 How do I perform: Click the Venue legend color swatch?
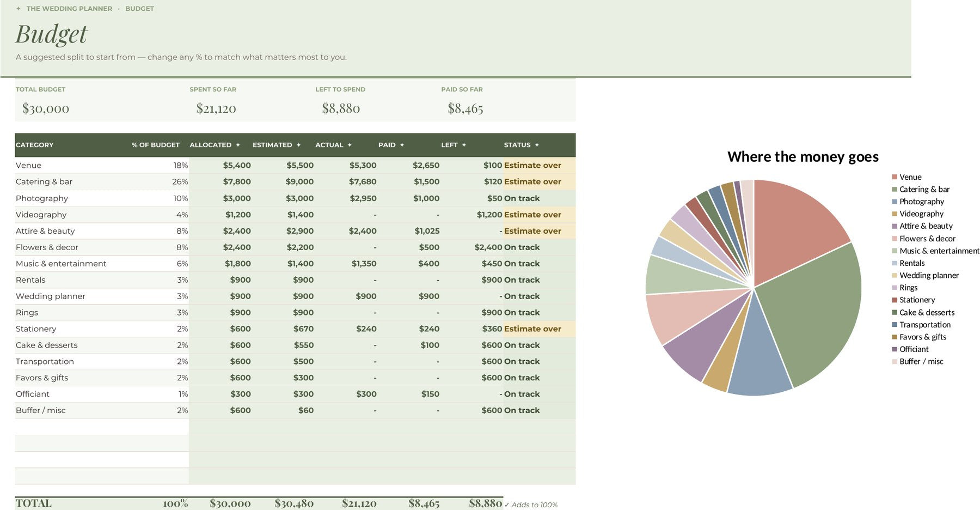(895, 177)
